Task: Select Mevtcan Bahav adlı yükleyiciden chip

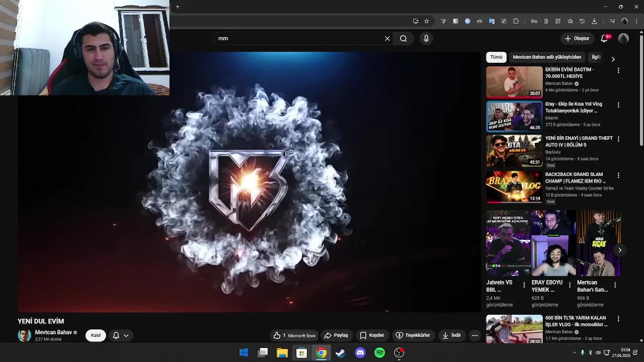Action: point(547,57)
